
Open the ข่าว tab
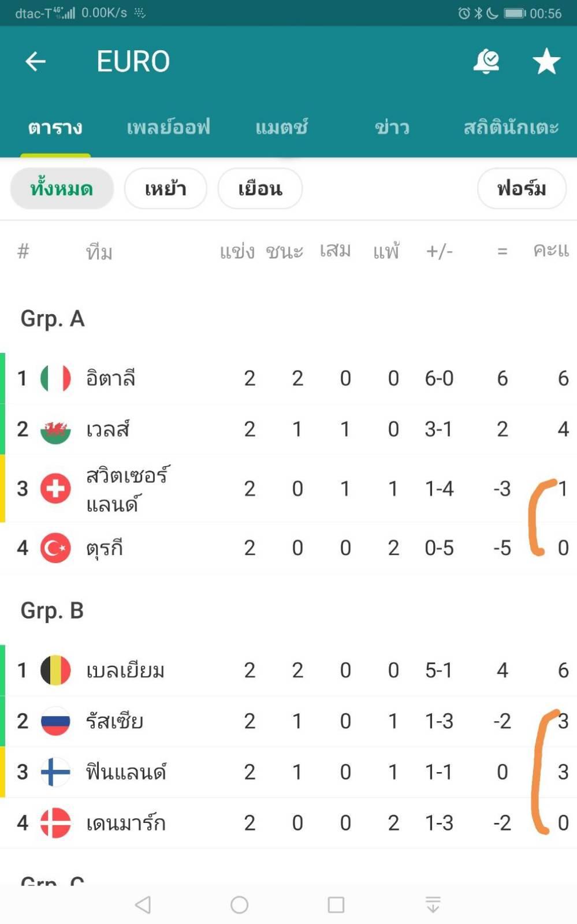(392, 127)
